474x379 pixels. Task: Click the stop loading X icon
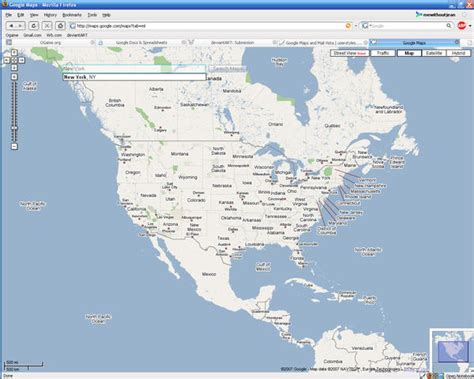[47, 26]
